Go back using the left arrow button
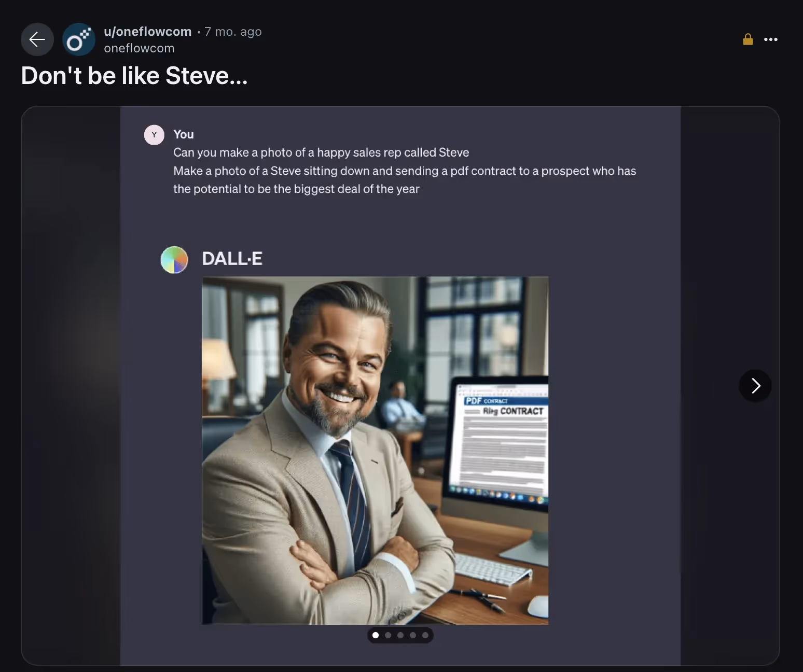Screen dimensions: 803x672 (x=37, y=39)
